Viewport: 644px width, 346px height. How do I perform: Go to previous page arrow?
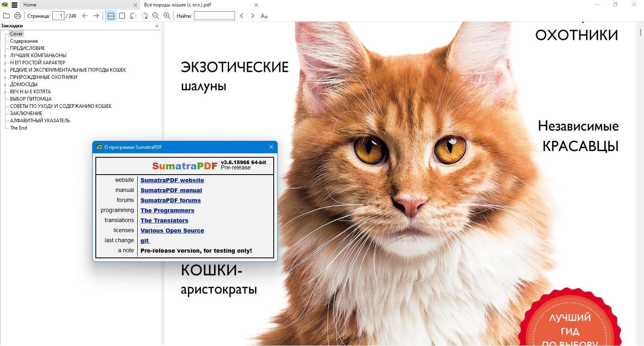(x=85, y=16)
